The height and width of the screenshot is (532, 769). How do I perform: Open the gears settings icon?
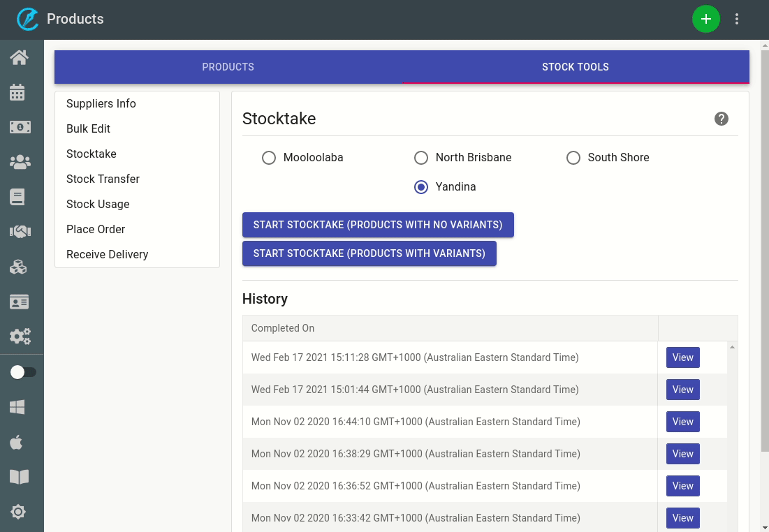20,337
